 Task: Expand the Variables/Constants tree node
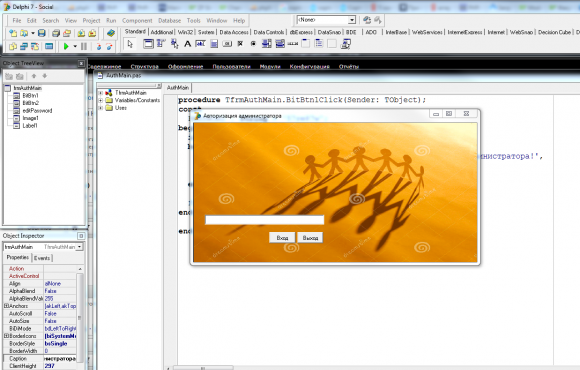101,100
